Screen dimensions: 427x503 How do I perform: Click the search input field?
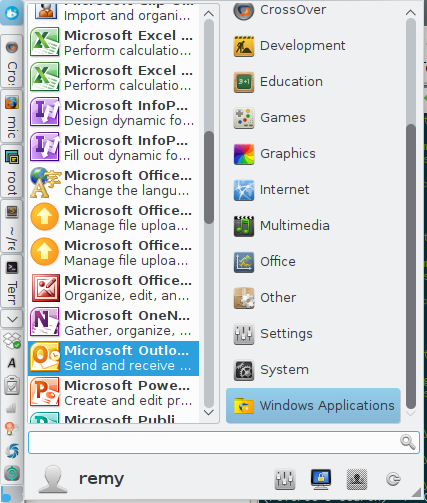point(224,442)
